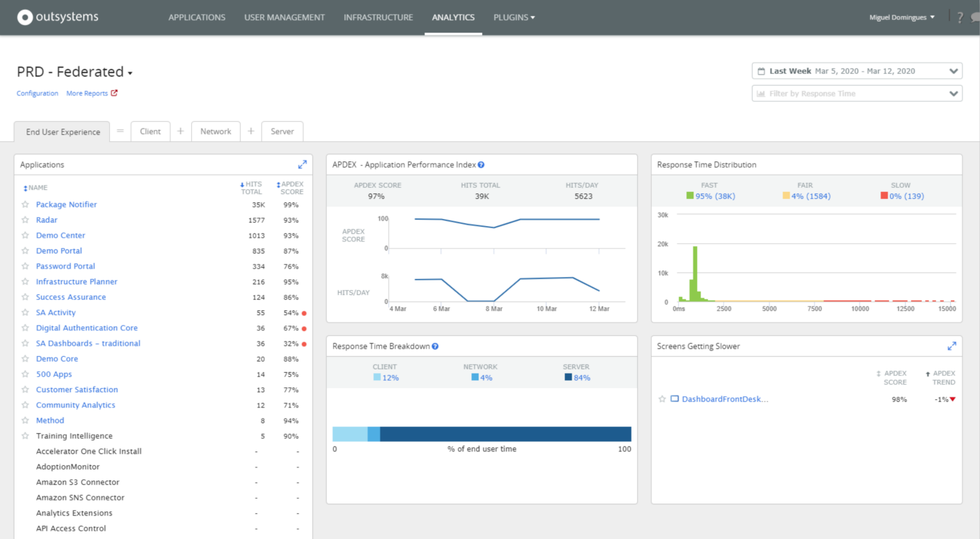Expand the Screens Getting Slower panel

(x=952, y=346)
